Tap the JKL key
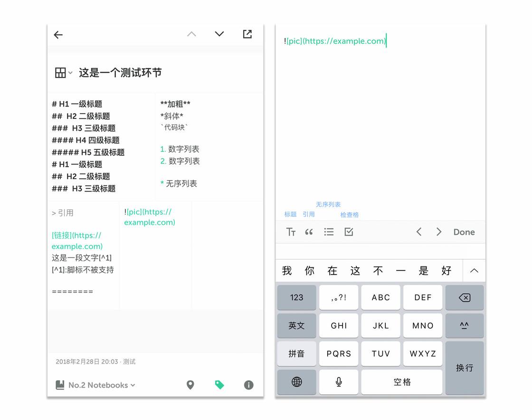Image resolution: width=532 pixels, height=420 pixels. [x=380, y=325]
